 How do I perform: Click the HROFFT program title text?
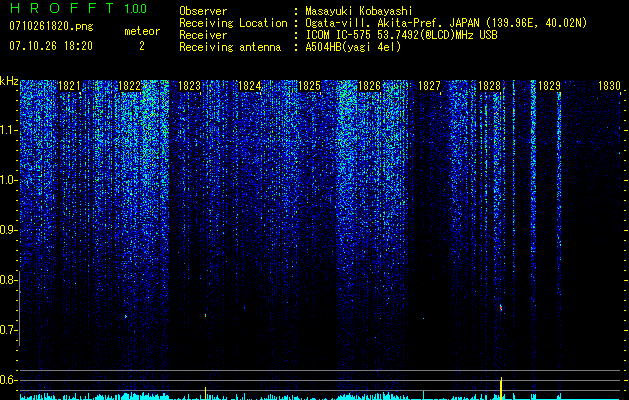point(62,8)
